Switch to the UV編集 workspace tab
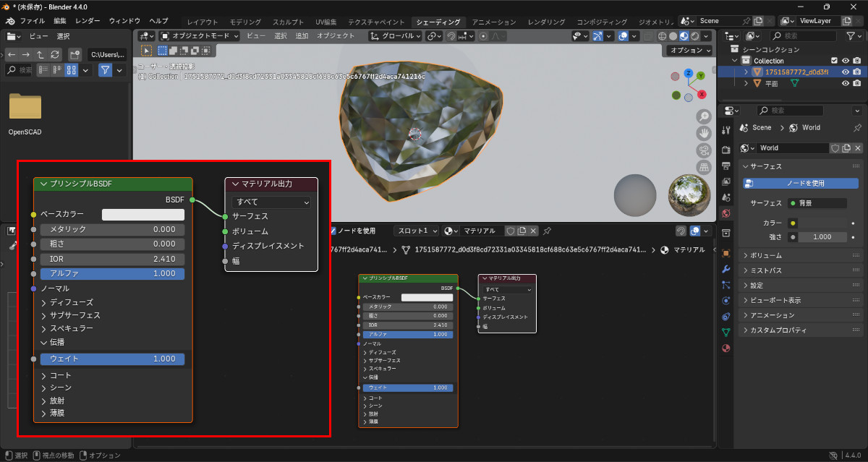 click(x=325, y=22)
